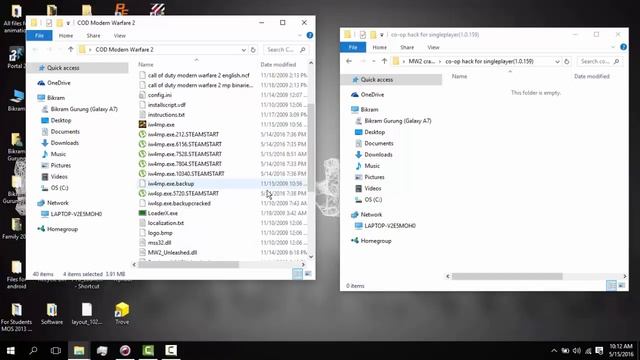Screen dimensions: 640x360
Task: Select the config.ini file
Action: click(x=160, y=95)
